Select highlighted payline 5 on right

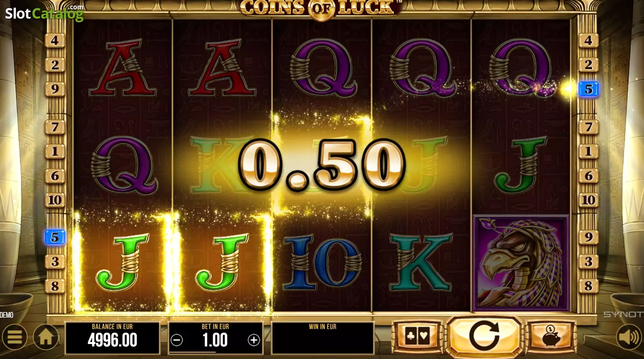click(x=589, y=89)
